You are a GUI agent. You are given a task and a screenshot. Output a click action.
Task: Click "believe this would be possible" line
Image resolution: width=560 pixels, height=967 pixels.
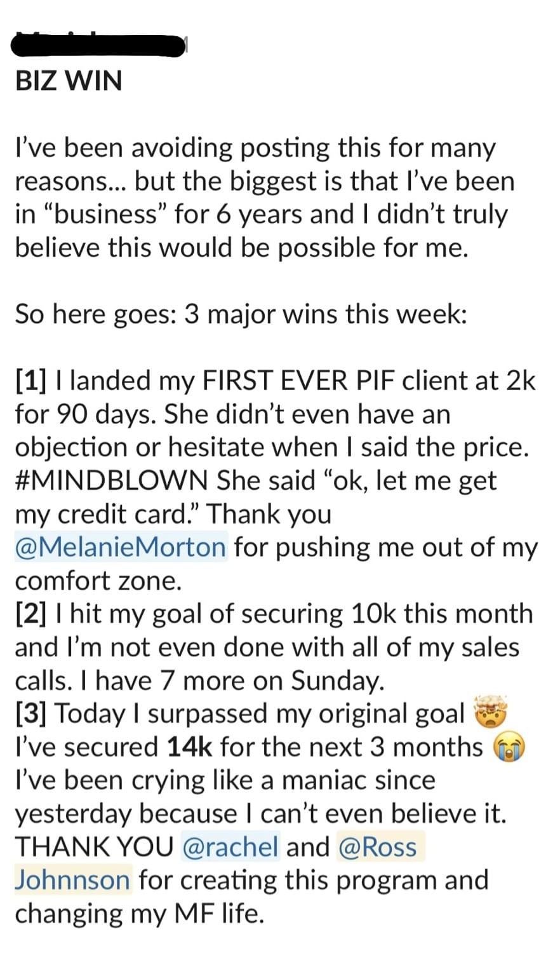[241, 247]
